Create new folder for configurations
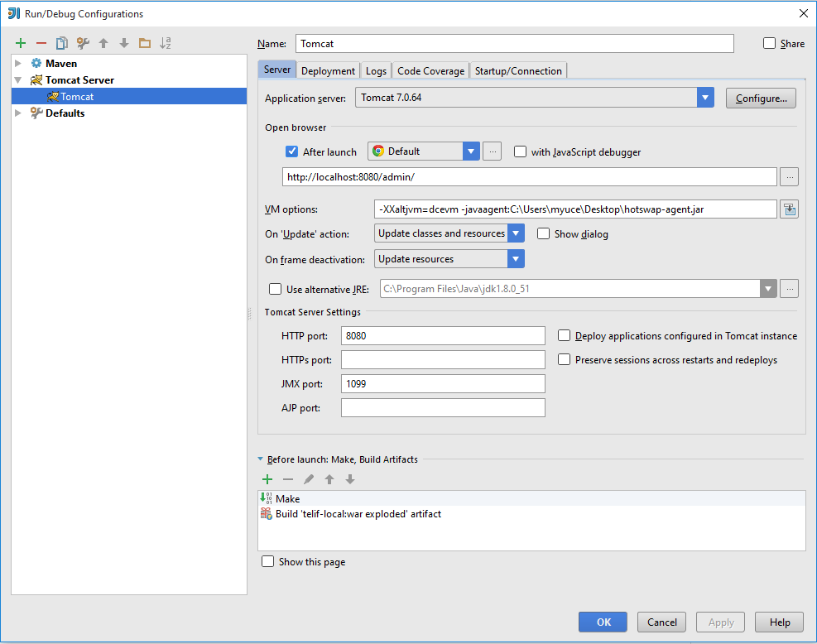817x644 pixels. pos(145,43)
